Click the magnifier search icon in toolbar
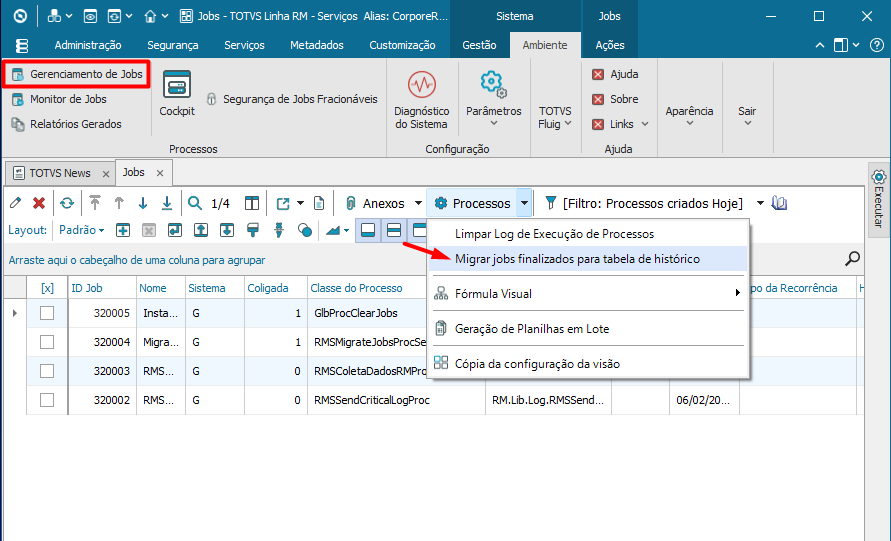The image size is (891, 541). pos(195,203)
